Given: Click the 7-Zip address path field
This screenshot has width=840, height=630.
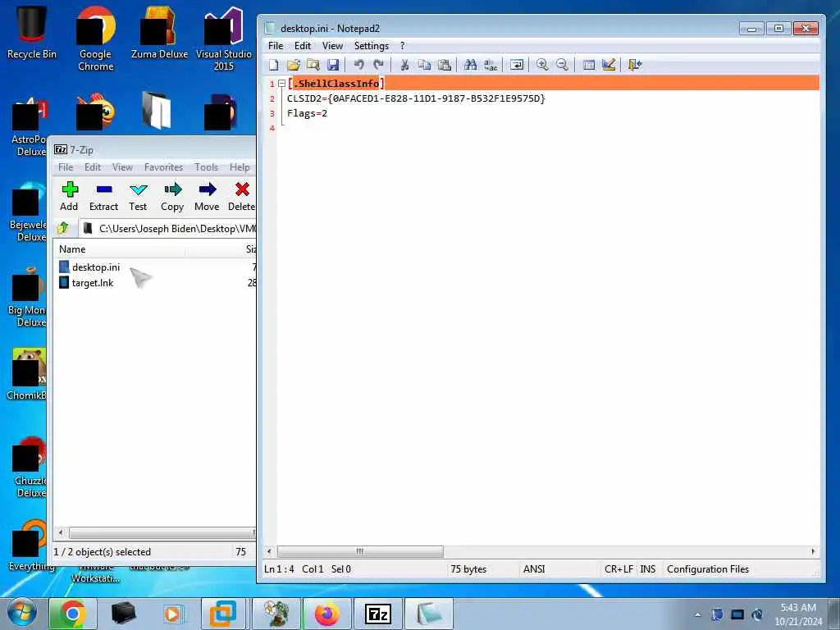Looking at the screenshot, I should 168,229.
